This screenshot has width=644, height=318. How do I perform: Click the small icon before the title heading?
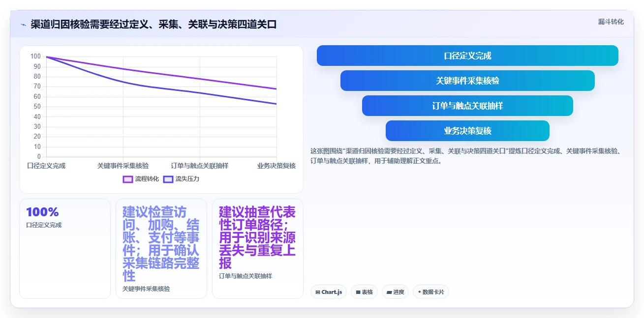pos(23,25)
